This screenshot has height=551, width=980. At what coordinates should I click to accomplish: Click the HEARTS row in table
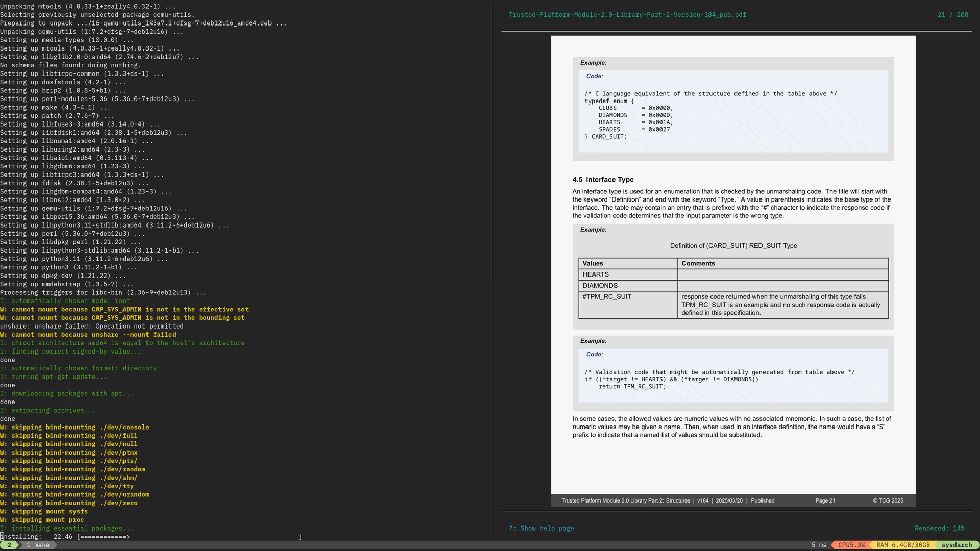pyautogui.click(x=596, y=274)
